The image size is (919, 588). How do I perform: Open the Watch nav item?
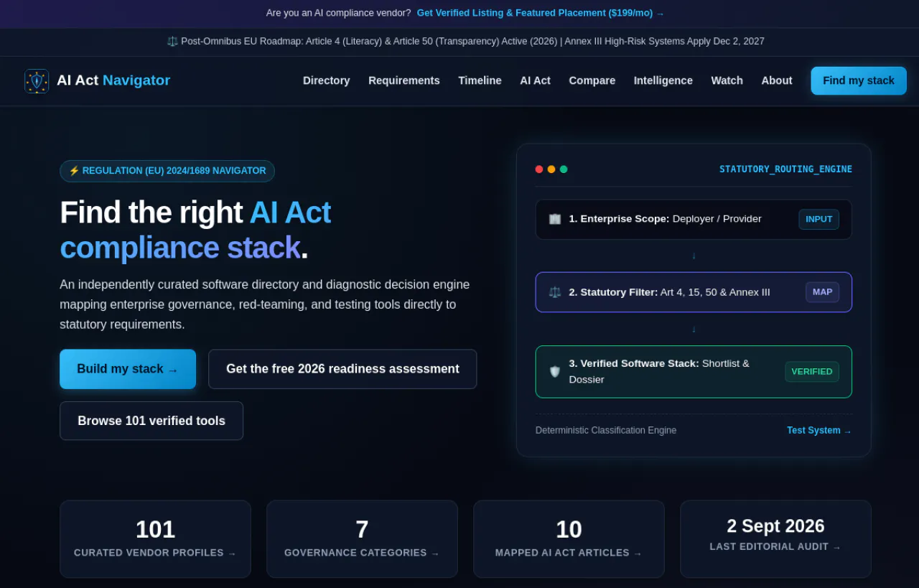point(727,80)
